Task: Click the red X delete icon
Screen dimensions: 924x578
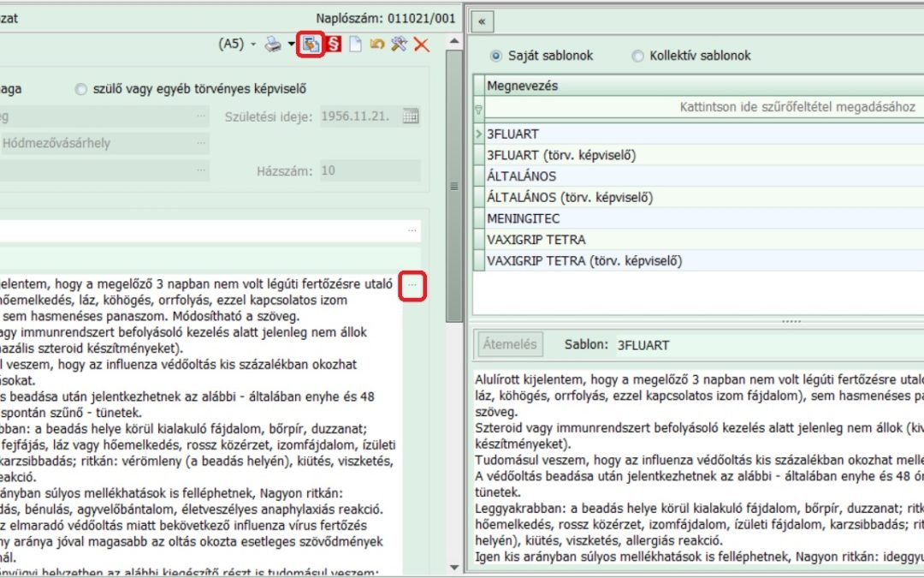Action: point(421,45)
